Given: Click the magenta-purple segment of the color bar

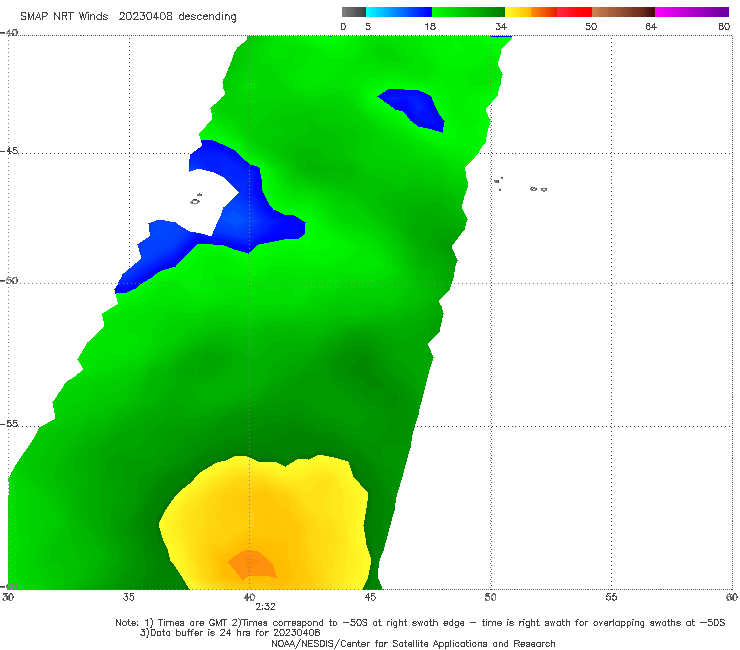Looking at the screenshot, I should click(x=692, y=12).
